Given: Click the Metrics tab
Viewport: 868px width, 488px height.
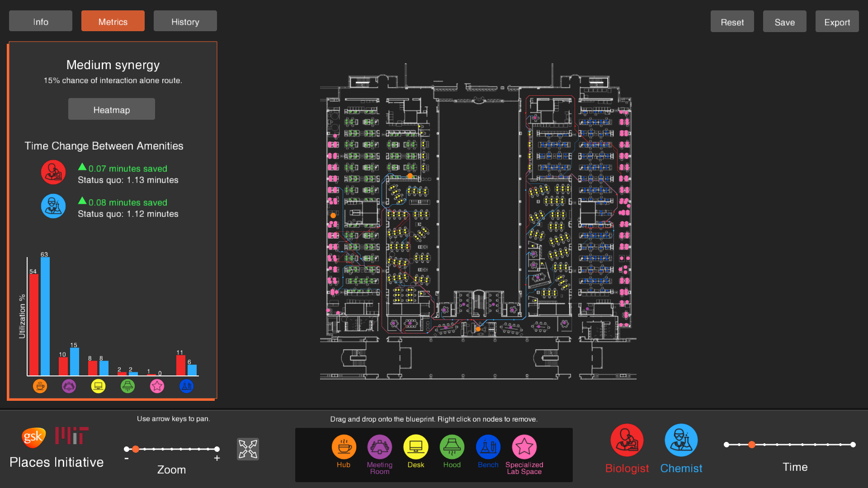Looking at the screenshot, I should click(113, 21).
